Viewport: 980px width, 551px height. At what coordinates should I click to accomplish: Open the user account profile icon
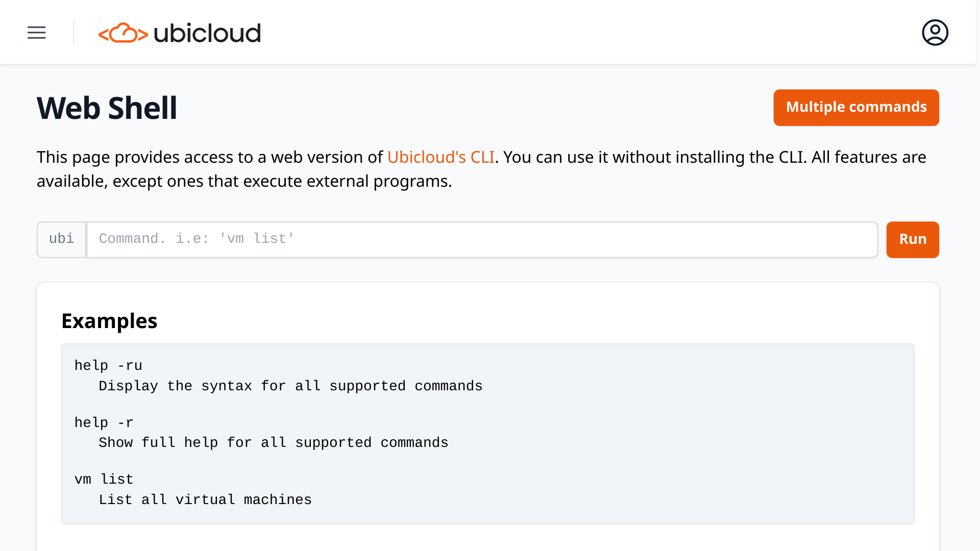pos(935,33)
